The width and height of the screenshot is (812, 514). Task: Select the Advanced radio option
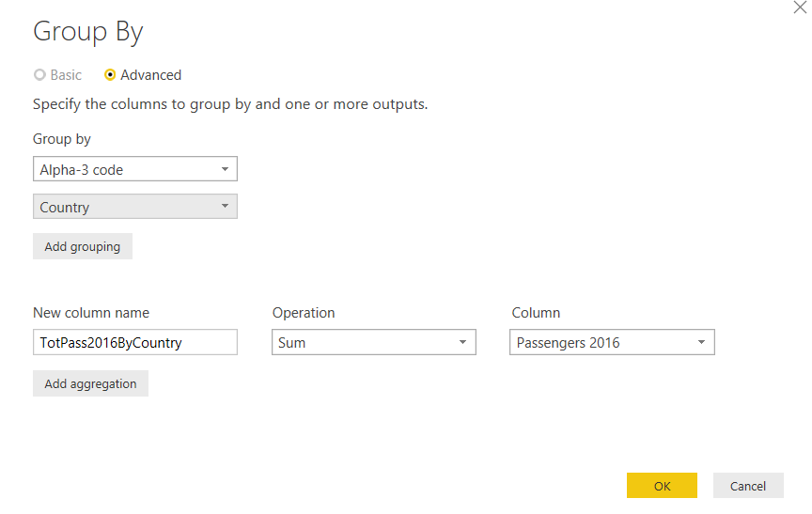(x=111, y=75)
